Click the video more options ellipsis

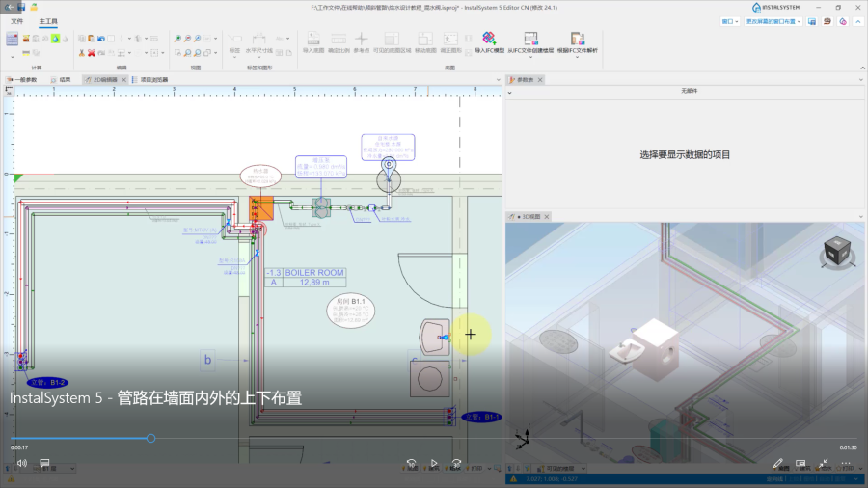[845, 463]
